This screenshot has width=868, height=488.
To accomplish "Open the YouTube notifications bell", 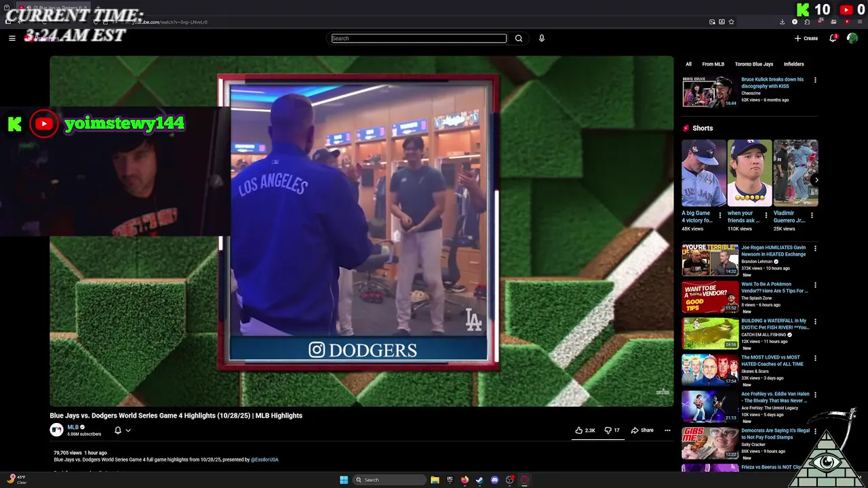I will coord(833,39).
